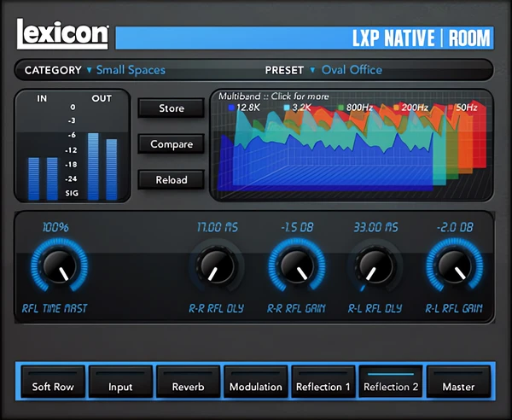Click the -2.0 dB gain value

tap(455, 227)
